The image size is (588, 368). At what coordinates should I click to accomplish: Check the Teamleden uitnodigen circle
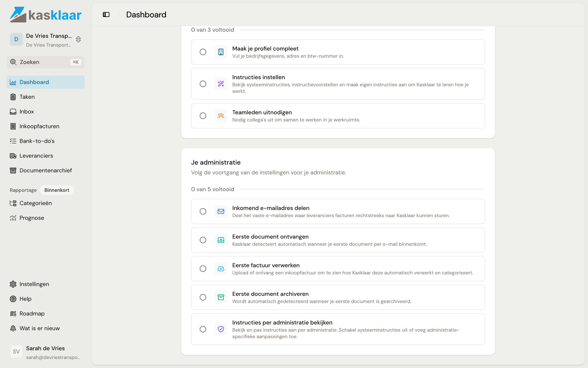[203, 116]
